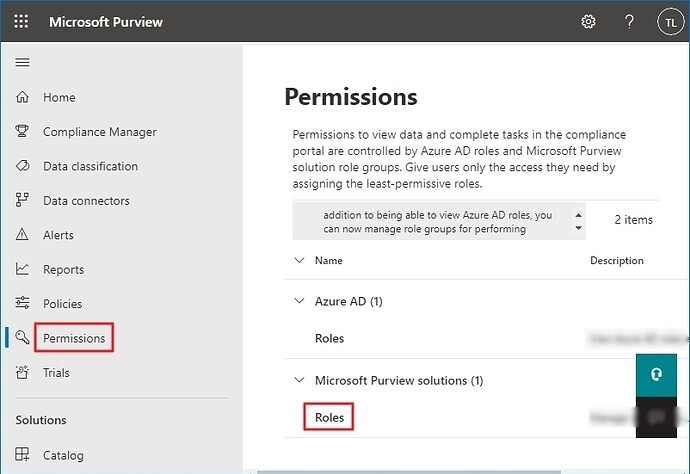690x474 pixels.
Task: Select Policies in the left navigation
Action: click(62, 303)
